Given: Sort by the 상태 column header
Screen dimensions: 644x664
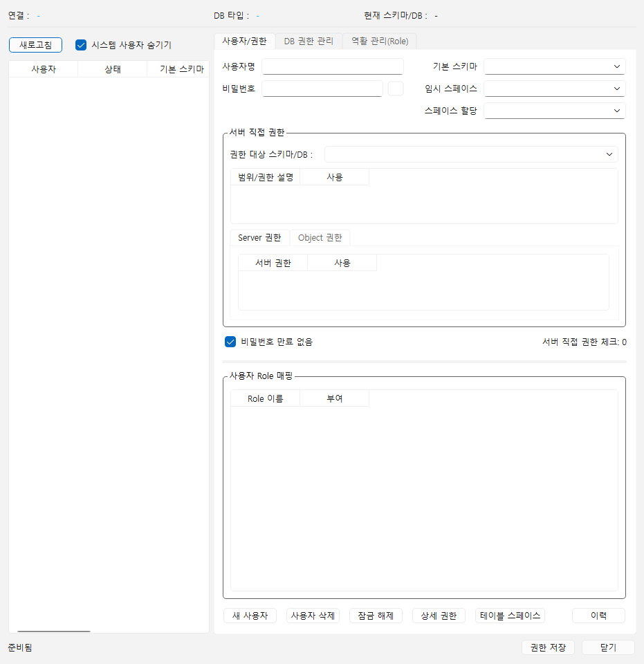Looking at the screenshot, I should [x=113, y=69].
